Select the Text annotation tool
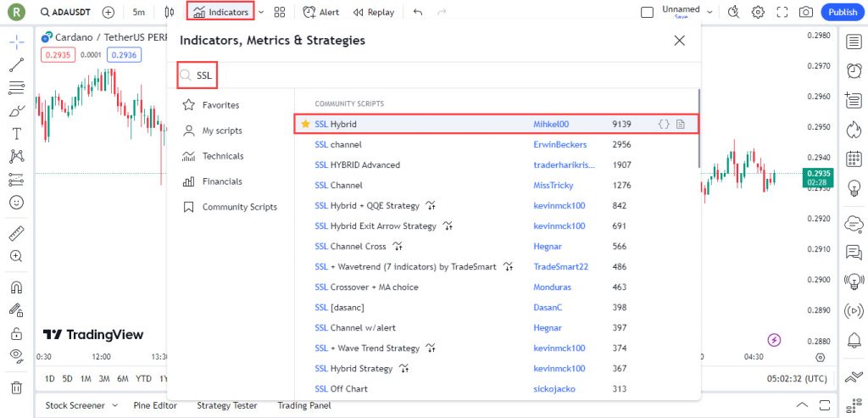The height and width of the screenshot is (418, 868). (17, 133)
